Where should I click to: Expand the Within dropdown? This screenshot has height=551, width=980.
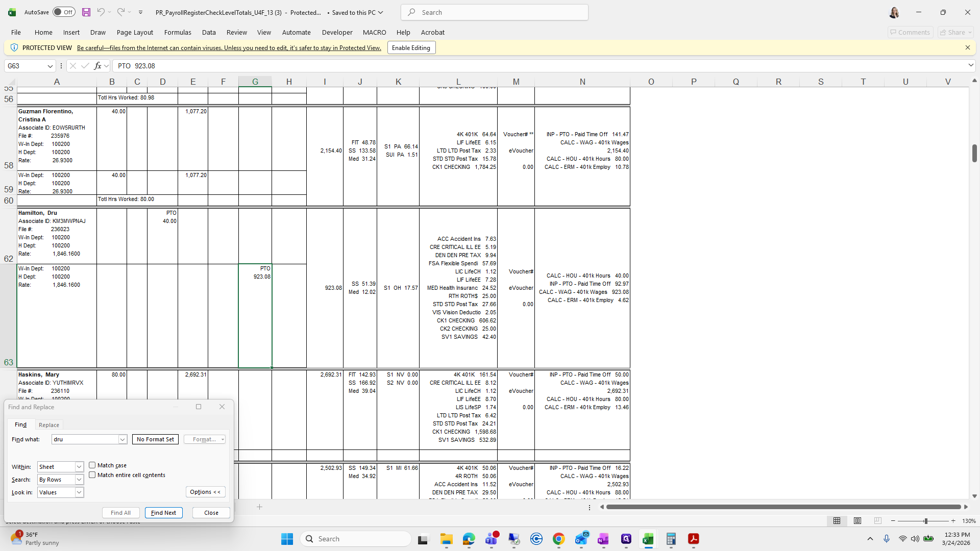point(79,467)
